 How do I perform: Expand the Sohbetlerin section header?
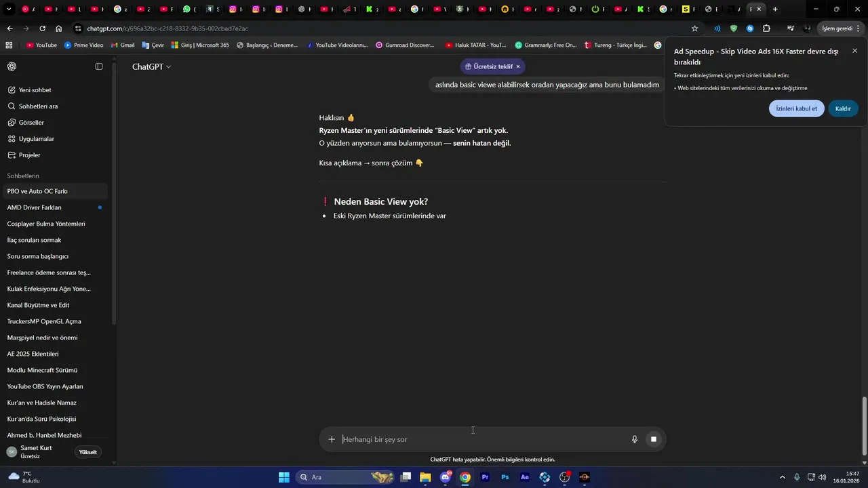point(23,176)
